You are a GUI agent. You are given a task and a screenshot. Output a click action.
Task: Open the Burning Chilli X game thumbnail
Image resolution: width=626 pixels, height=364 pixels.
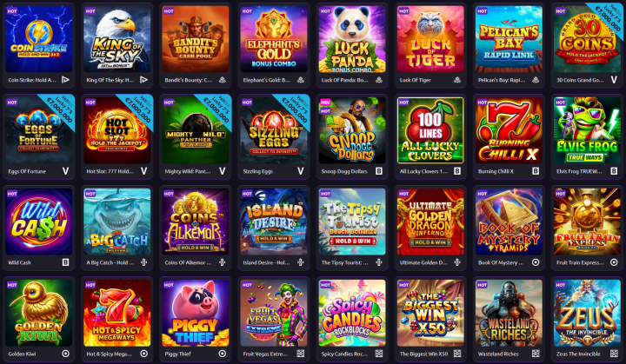coord(509,130)
